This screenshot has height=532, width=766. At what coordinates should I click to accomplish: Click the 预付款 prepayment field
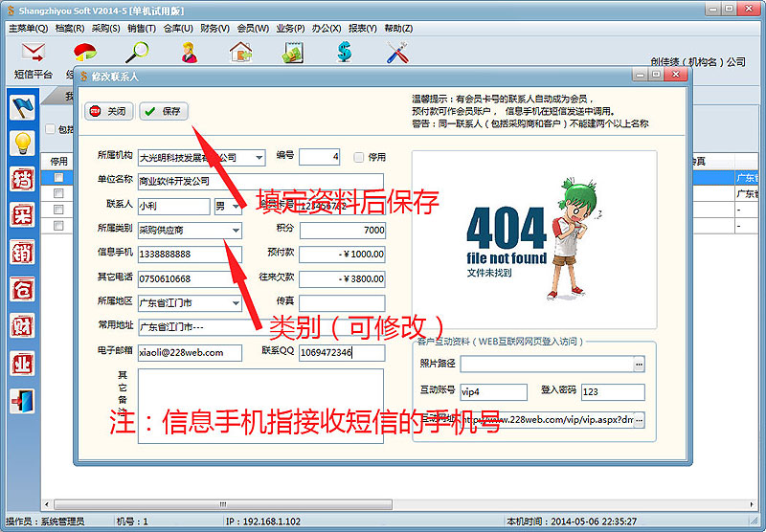[343, 255]
